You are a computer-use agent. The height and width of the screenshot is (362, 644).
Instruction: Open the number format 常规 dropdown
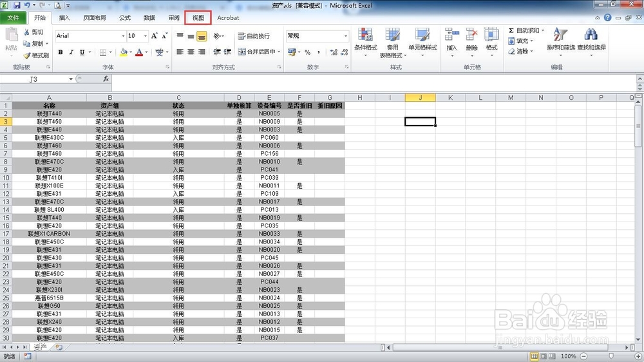(x=345, y=35)
